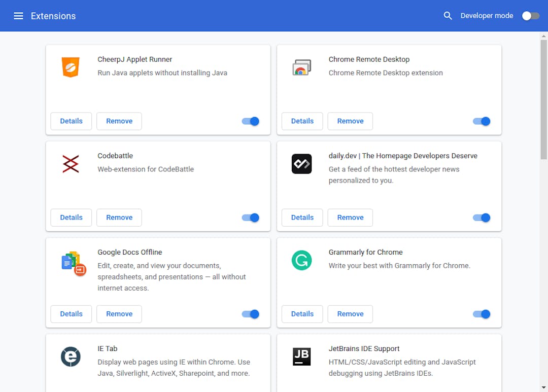Enable the Developer mode switch
Screen dimensions: 548x392
point(530,16)
